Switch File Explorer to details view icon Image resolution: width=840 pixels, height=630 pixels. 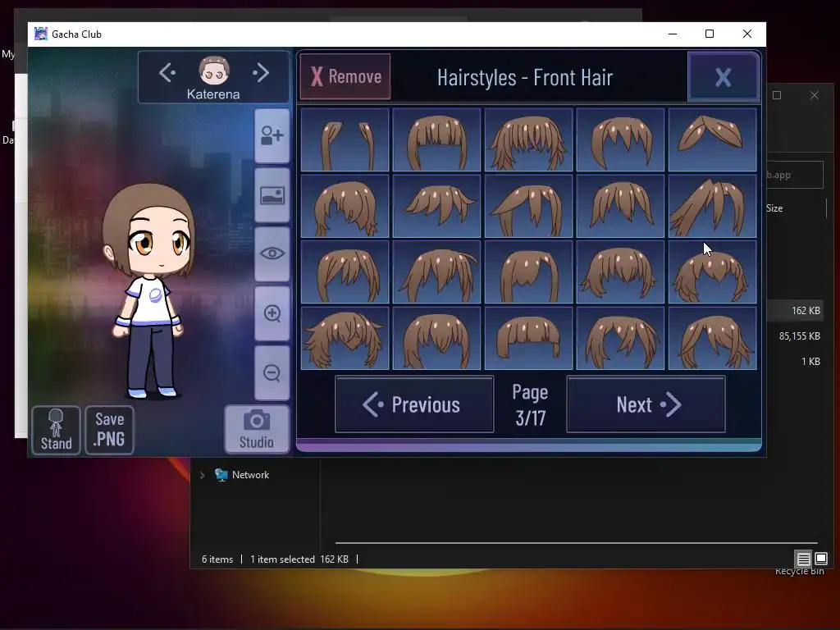click(x=804, y=559)
